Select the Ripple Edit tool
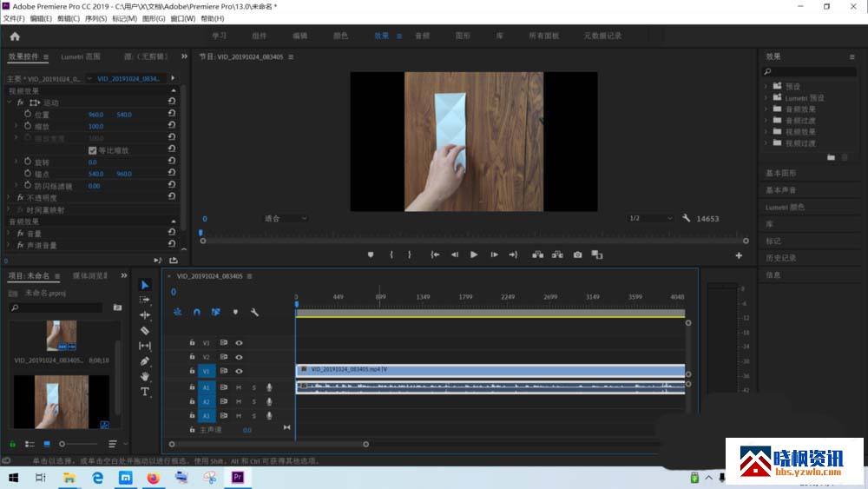The image size is (868, 489). (144, 314)
